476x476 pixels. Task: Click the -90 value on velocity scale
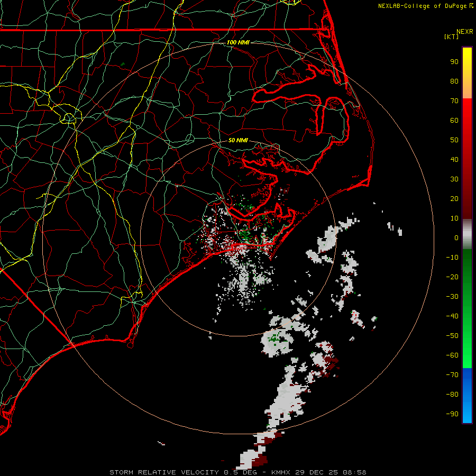452,414
